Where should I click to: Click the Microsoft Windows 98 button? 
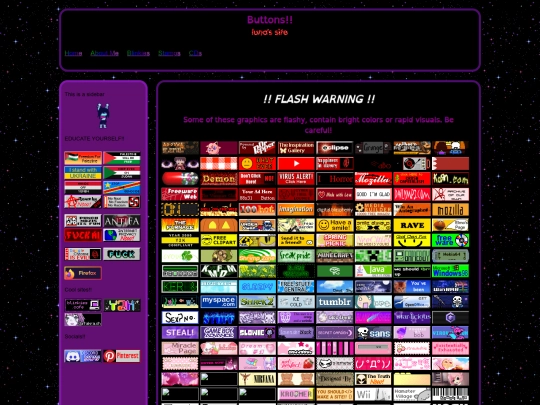pos(450,271)
